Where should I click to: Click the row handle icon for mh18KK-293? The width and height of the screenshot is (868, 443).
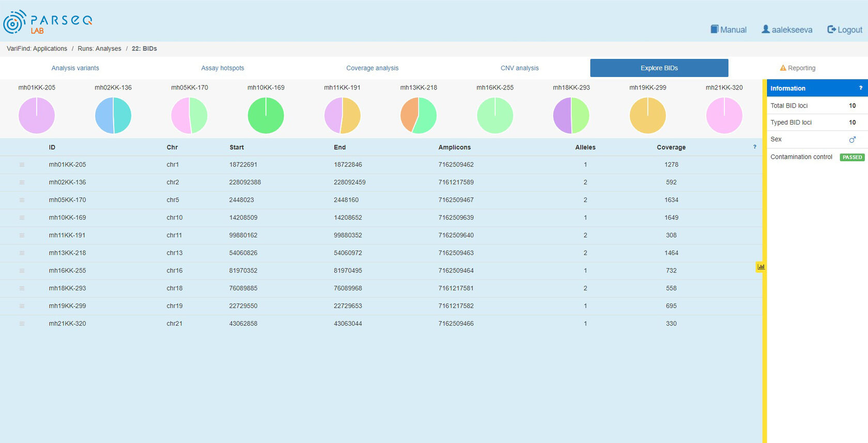(22, 288)
